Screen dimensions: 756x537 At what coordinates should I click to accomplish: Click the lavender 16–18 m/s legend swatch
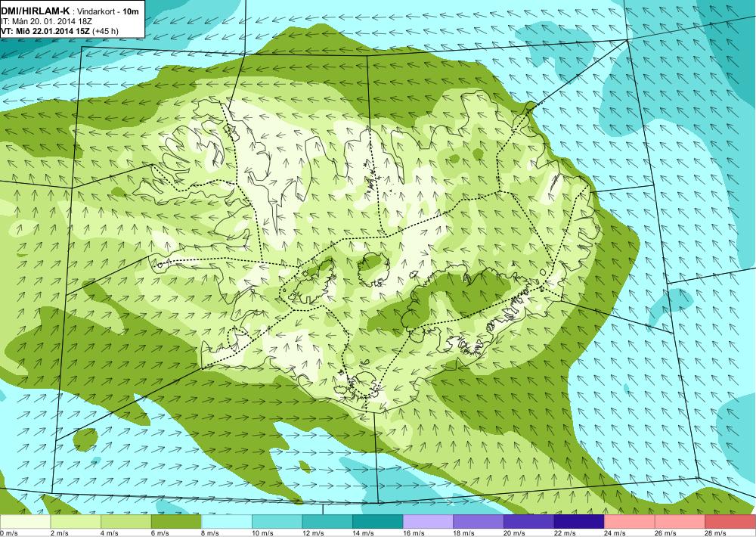(x=428, y=522)
